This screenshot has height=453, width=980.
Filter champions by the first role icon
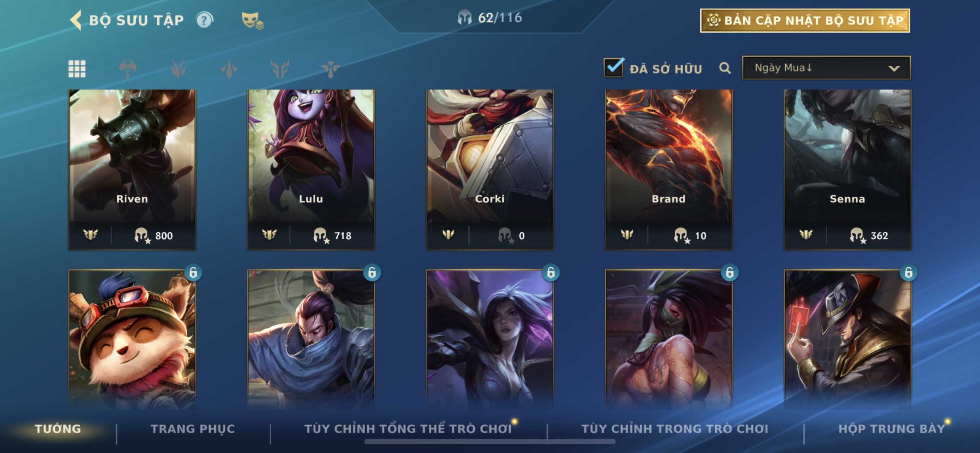pos(128,69)
